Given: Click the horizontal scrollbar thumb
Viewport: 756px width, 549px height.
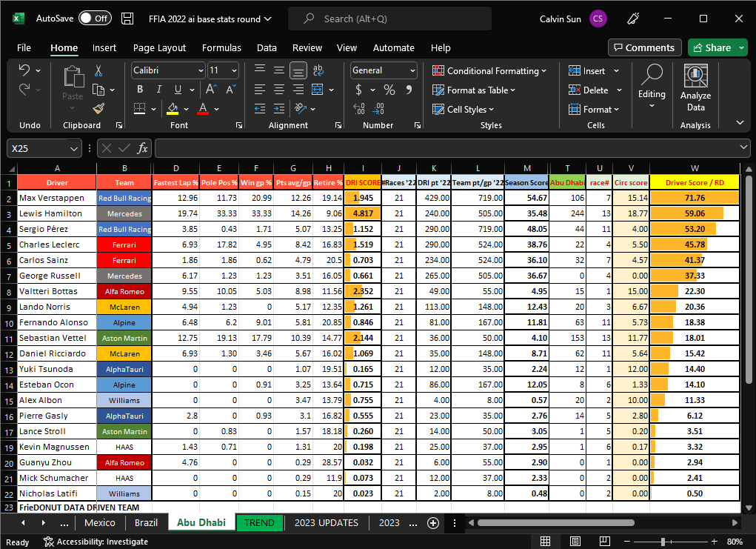Looking at the screenshot, I should 555,522.
